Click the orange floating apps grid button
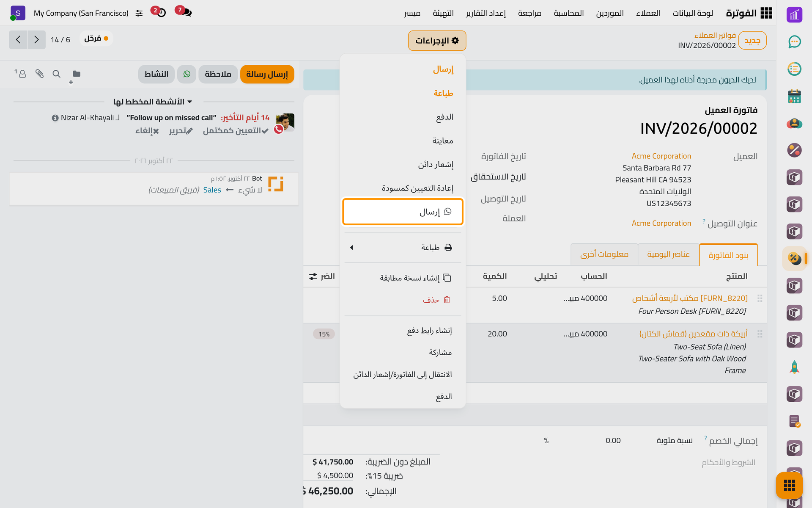 tap(789, 485)
